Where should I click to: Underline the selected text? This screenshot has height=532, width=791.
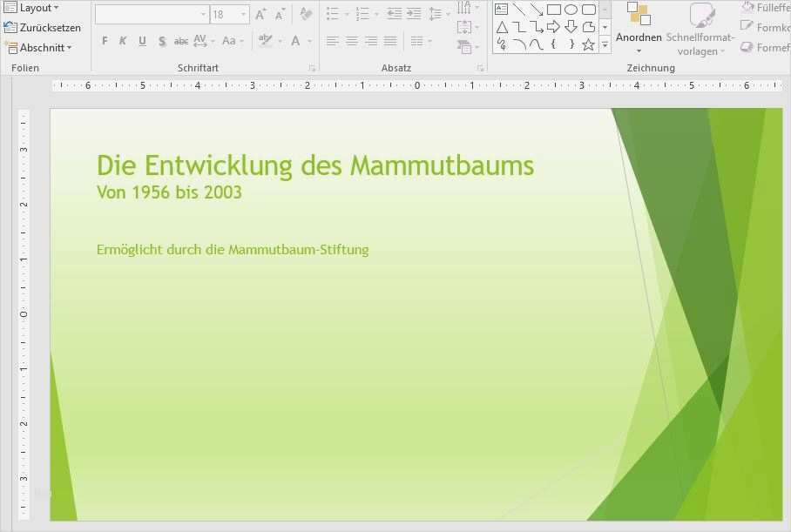[x=140, y=40]
